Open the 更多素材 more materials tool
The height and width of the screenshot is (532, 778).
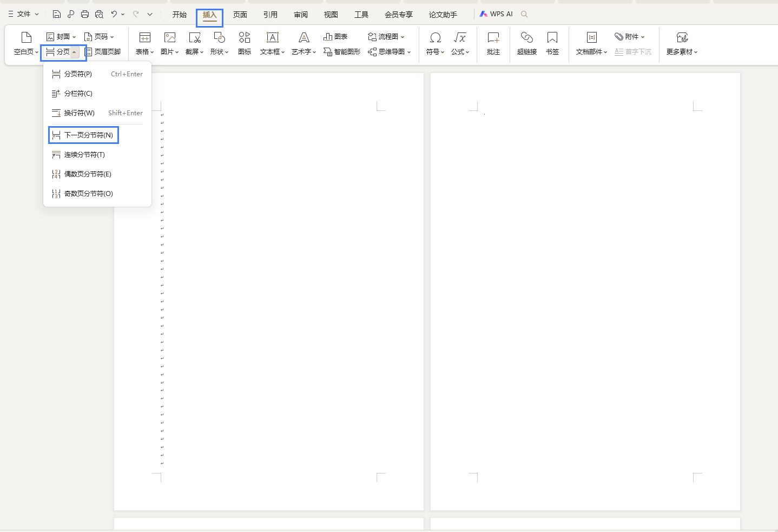[x=682, y=43]
